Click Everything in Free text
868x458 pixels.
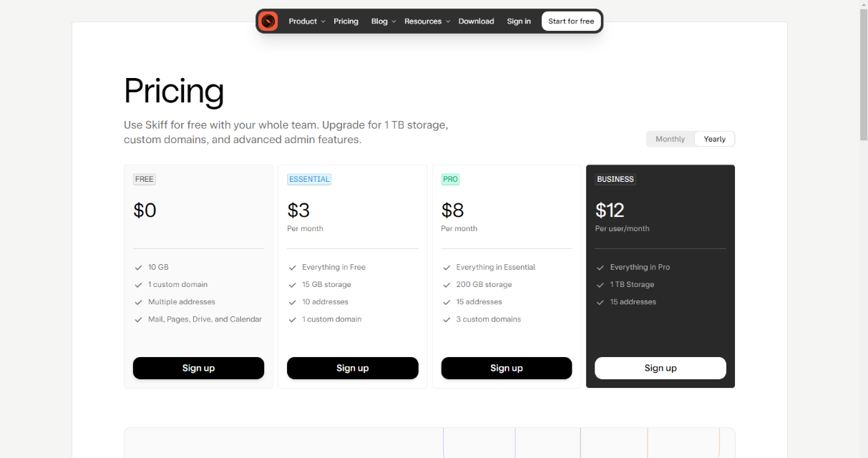coord(333,267)
